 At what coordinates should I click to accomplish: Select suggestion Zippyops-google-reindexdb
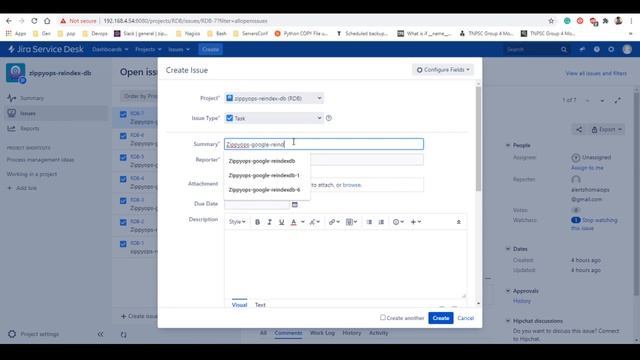[267, 161]
